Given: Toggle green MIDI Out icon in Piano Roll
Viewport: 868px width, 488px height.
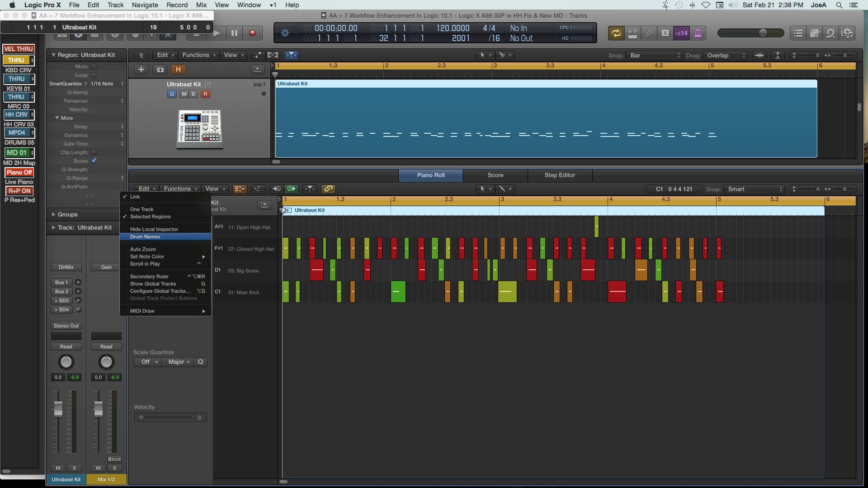Looking at the screenshot, I should 292,189.
